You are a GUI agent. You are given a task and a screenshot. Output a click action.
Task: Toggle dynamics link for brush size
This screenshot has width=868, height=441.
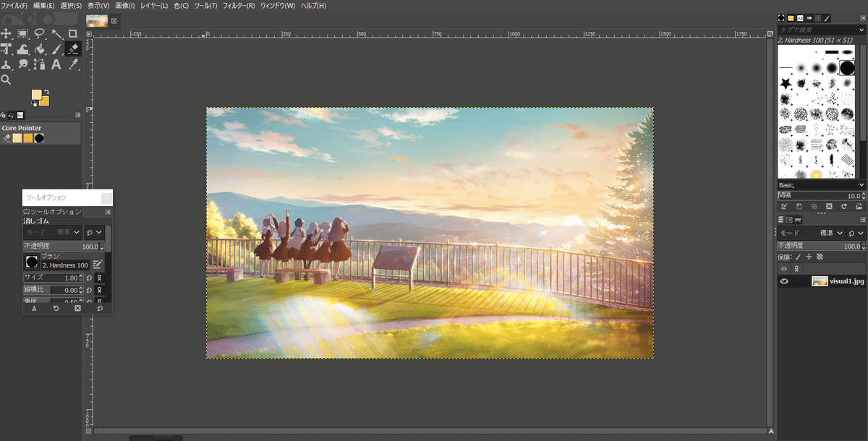coord(100,278)
